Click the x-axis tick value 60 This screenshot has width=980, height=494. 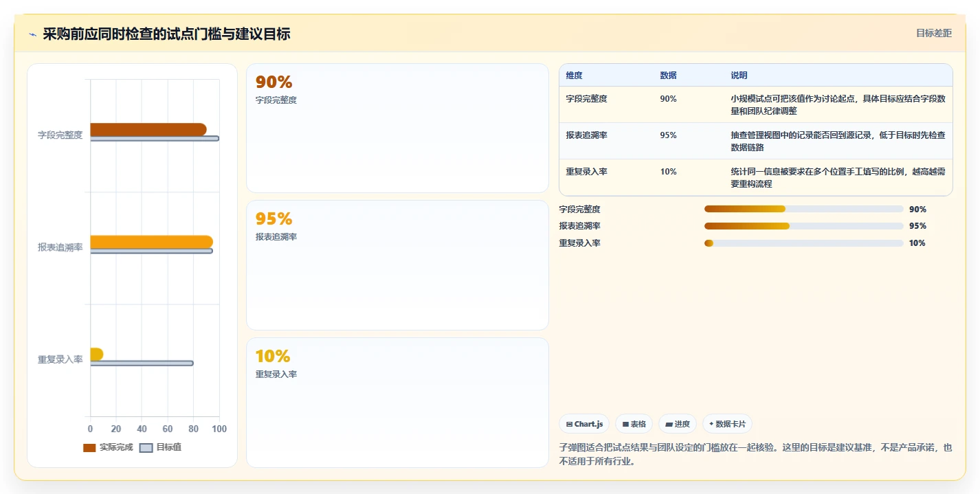click(168, 429)
